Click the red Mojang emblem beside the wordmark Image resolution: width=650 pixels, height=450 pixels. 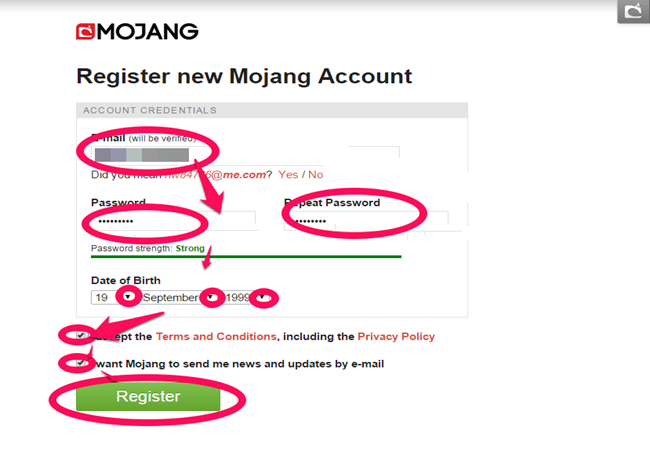(x=85, y=31)
